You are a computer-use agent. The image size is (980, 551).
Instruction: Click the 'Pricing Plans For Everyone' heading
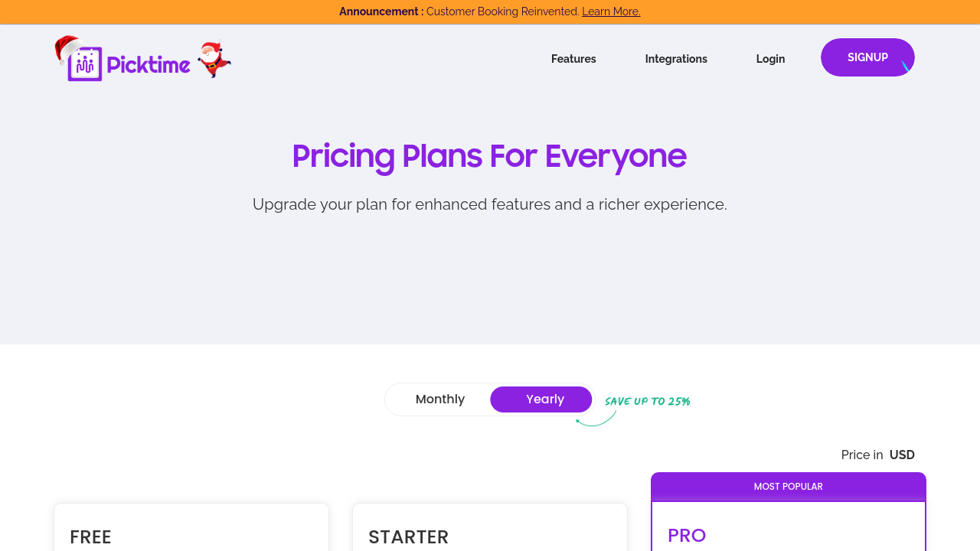pos(489,156)
